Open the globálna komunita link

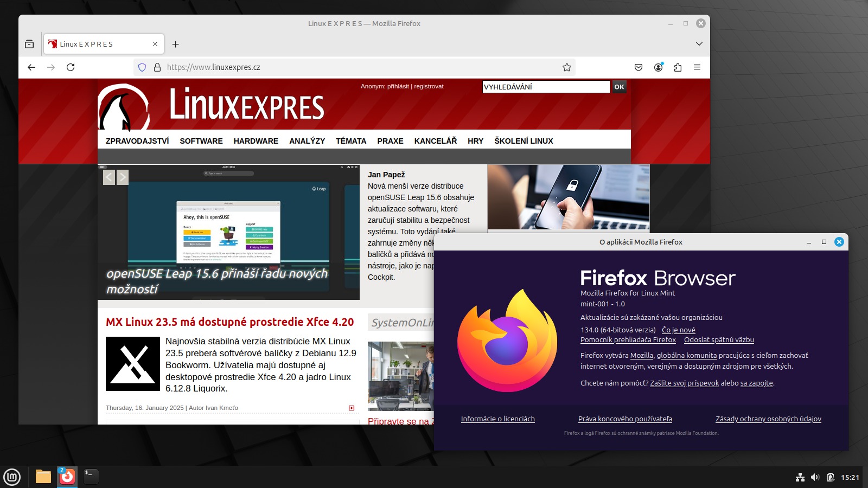tap(687, 356)
